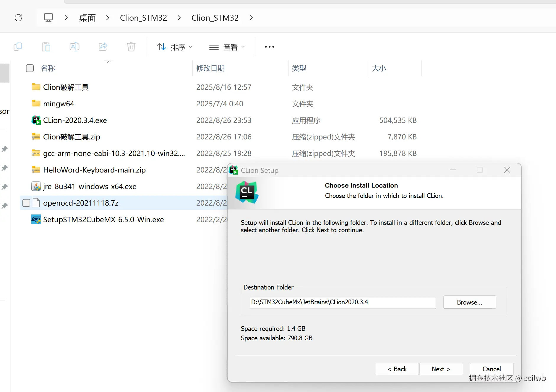Refresh the Explorer folder view
This screenshot has height=392, width=556.
pos(18,18)
